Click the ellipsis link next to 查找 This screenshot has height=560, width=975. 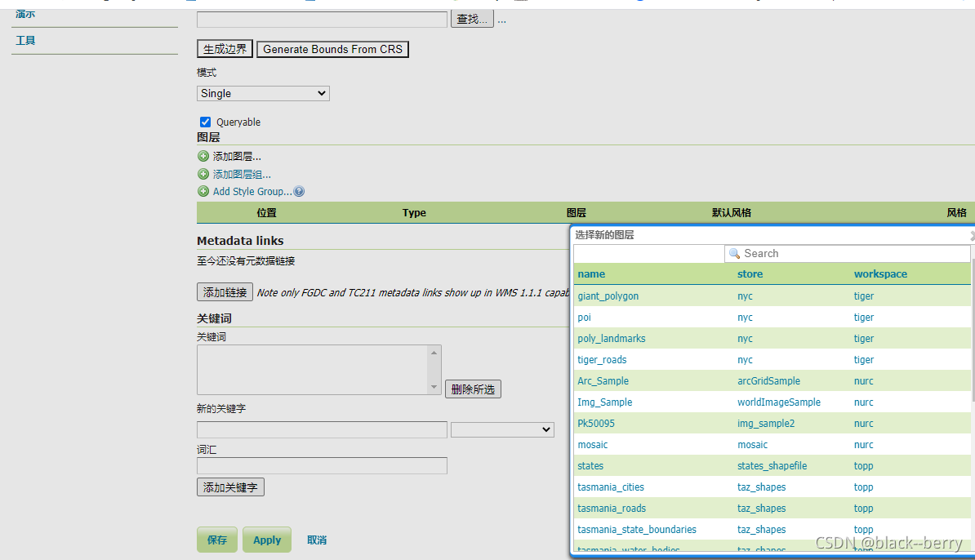click(x=502, y=20)
